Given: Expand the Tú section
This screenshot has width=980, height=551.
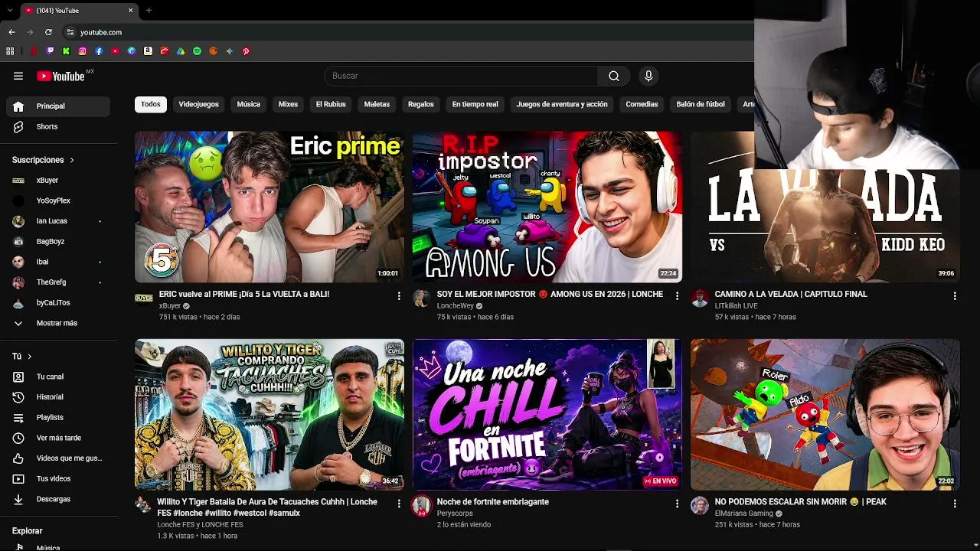Looking at the screenshot, I should tap(22, 357).
